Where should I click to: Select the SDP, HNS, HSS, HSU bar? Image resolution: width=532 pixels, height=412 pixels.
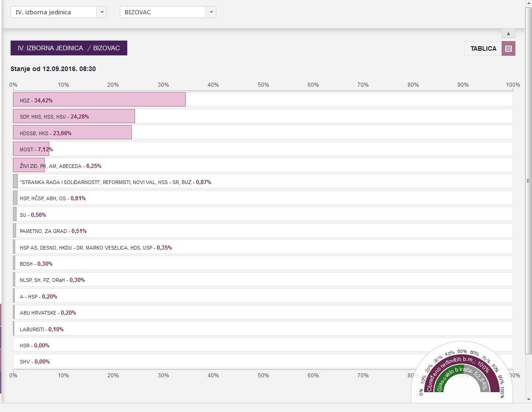point(74,116)
